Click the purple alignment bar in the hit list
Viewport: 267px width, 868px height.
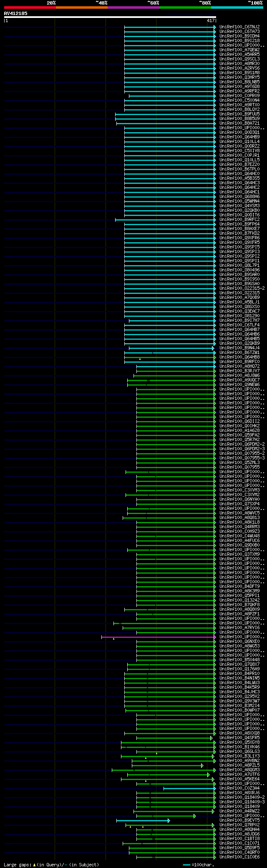[x=159, y=637]
